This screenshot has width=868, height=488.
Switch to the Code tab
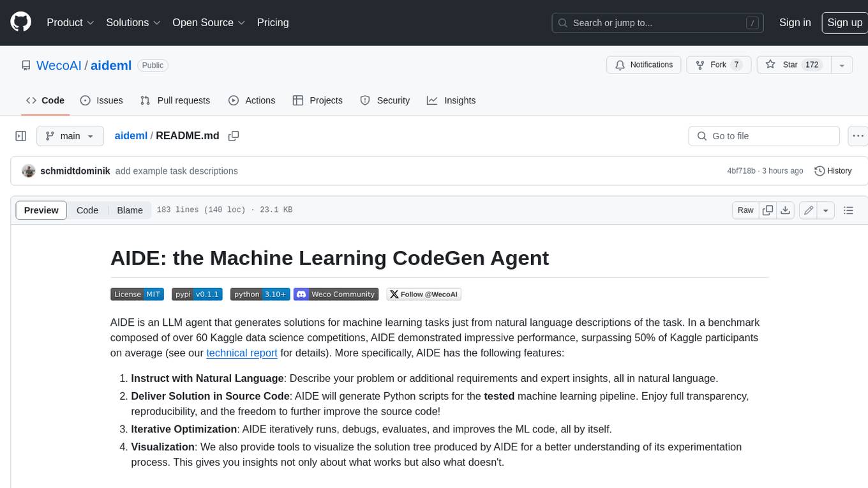(45, 100)
